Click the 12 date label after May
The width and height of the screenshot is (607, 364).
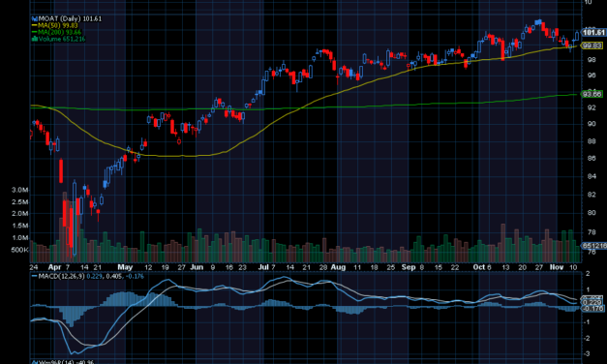148,267
